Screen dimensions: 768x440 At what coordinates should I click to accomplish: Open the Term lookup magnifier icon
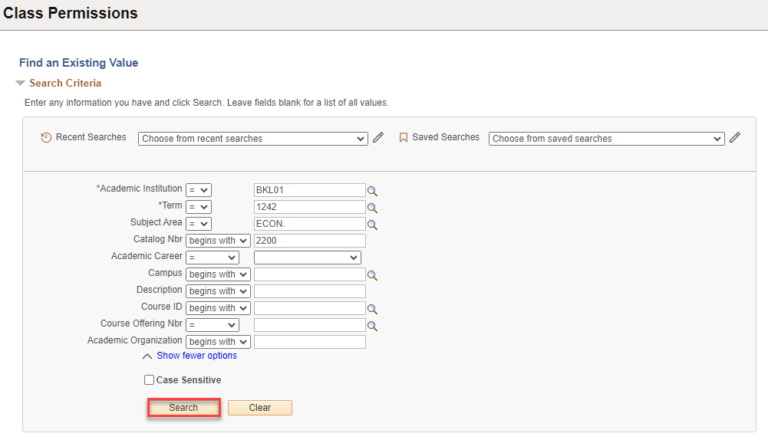372,207
